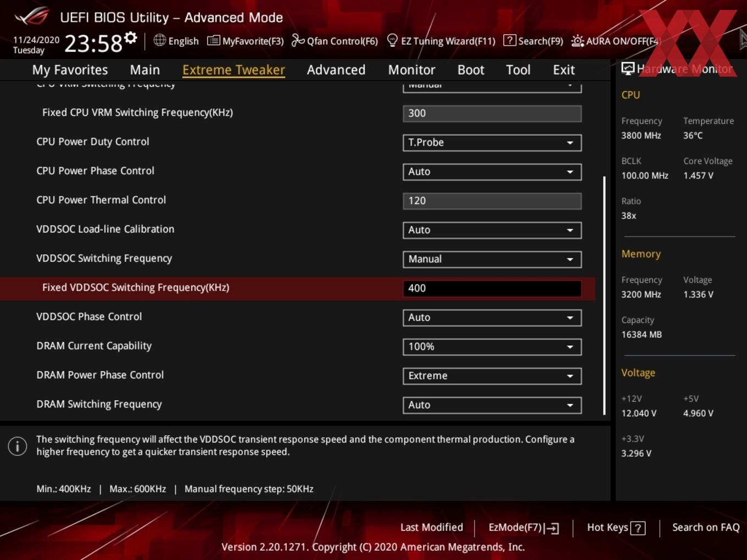
Task: Click the 23:58 clock display
Action: tap(93, 43)
